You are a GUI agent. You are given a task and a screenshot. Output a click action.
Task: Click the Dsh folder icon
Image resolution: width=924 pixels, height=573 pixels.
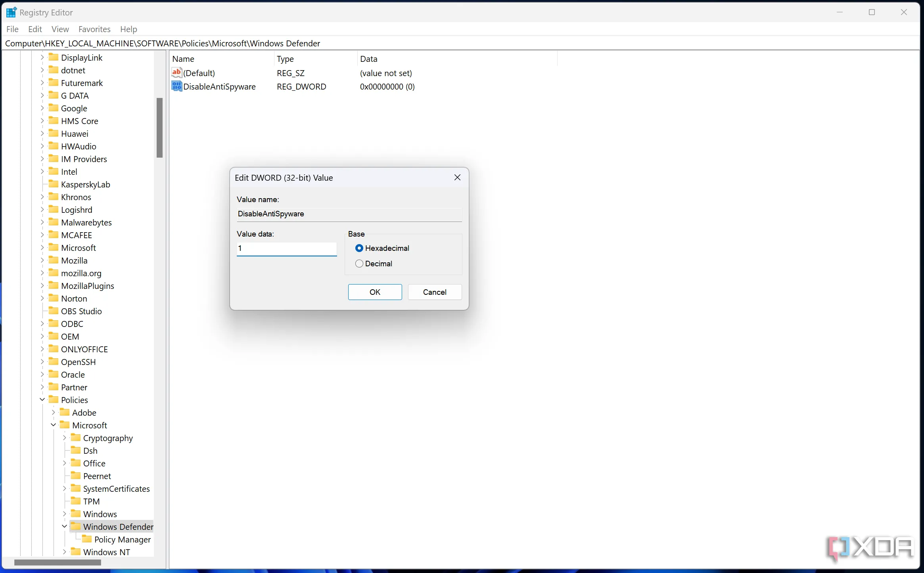(x=76, y=450)
